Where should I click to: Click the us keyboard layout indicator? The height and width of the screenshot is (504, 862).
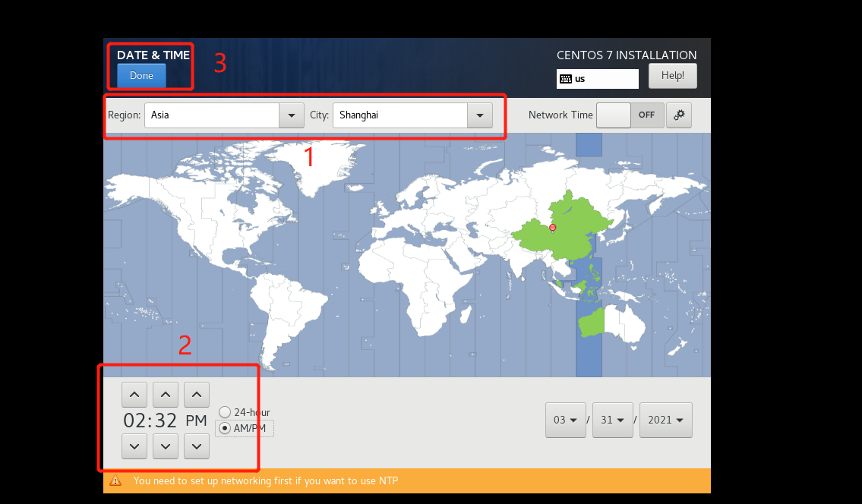[x=597, y=79]
